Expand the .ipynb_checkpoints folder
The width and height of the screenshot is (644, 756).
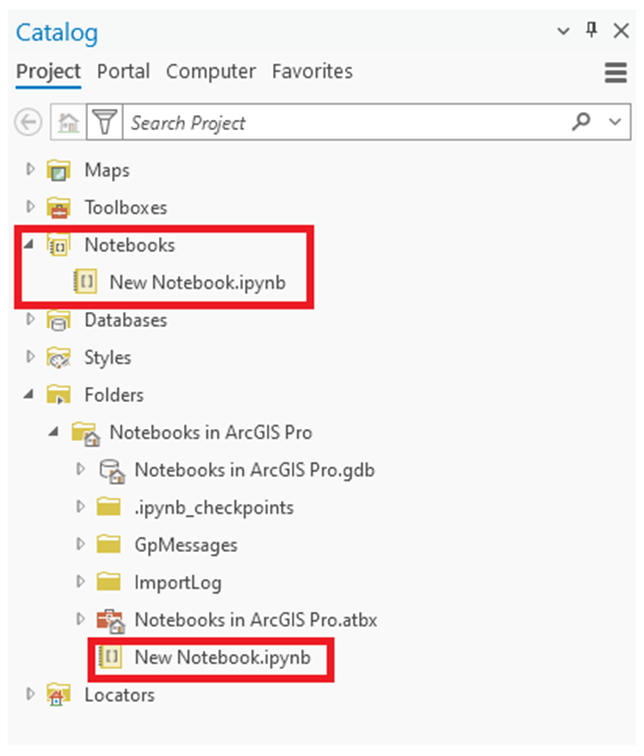click(80, 506)
